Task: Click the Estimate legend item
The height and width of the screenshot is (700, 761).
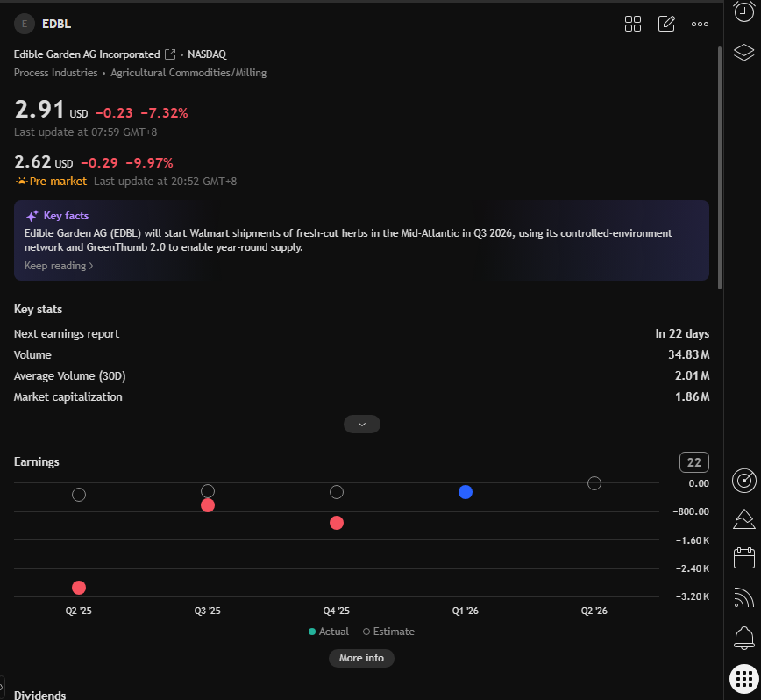Action: coord(388,632)
